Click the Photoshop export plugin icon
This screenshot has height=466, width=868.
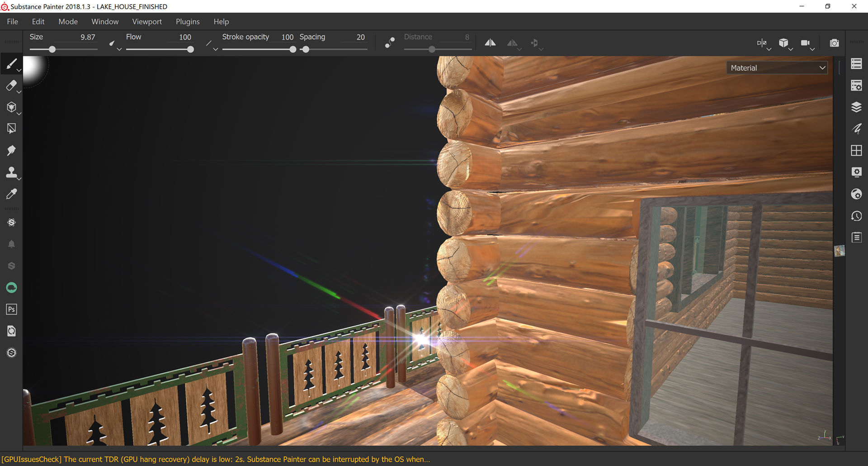pos(11,309)
